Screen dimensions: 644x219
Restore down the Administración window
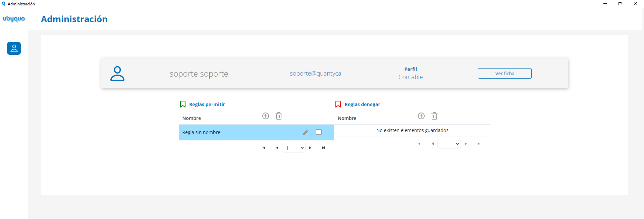[620, 4]
